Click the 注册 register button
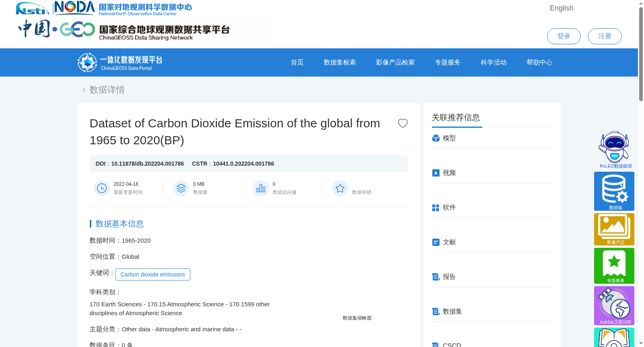644x347 pixels. pos(605,36)
